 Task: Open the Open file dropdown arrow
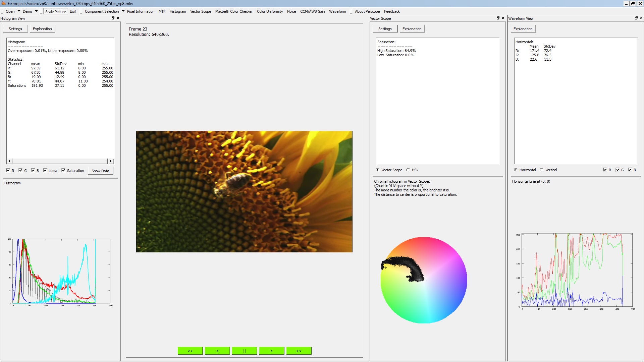click(x=18, y=11)
